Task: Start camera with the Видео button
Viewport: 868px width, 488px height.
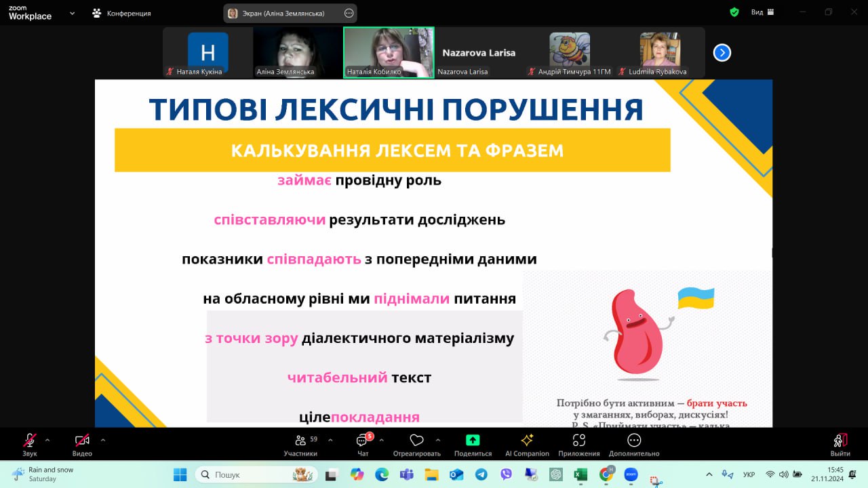Action: coord(82,445)
